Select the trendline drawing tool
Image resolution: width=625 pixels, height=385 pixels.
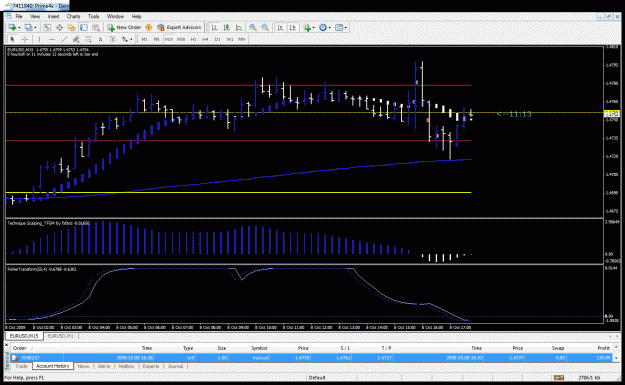(x=64, y=39)
